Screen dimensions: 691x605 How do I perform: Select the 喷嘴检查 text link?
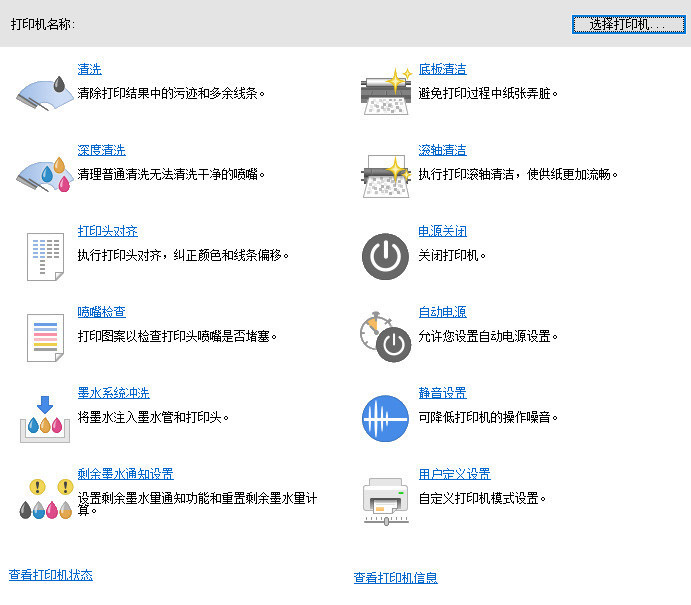(102, 312)
